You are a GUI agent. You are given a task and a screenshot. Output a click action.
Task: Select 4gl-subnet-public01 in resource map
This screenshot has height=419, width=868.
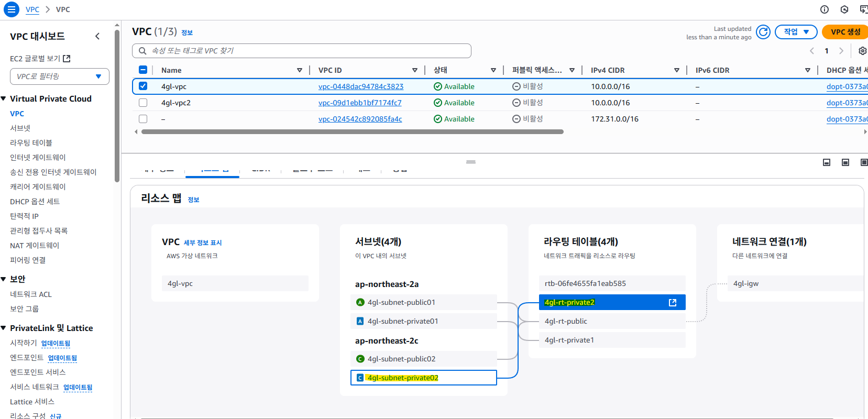424,302
